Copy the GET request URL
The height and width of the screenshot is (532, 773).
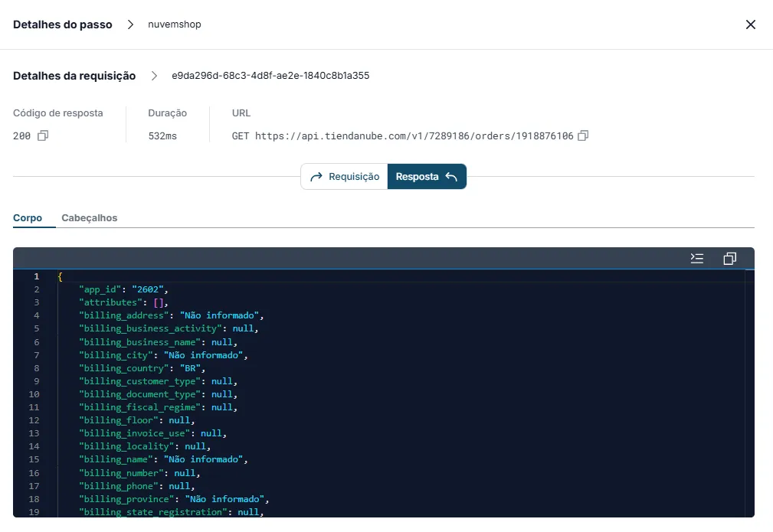tap(583, 135)
